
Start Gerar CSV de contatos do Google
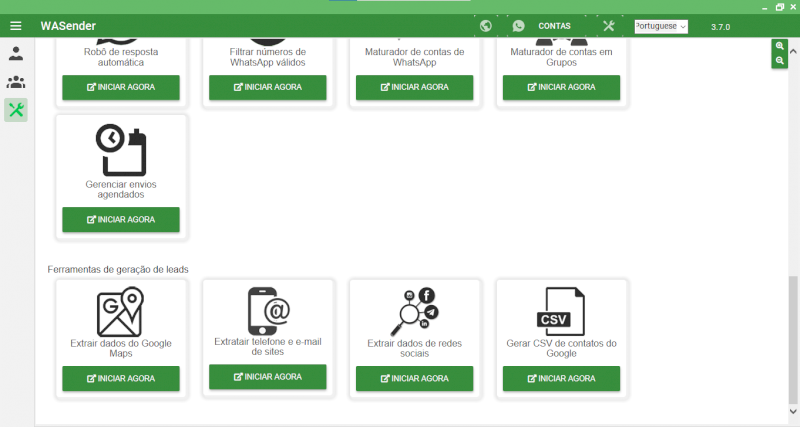click(561, 379)
